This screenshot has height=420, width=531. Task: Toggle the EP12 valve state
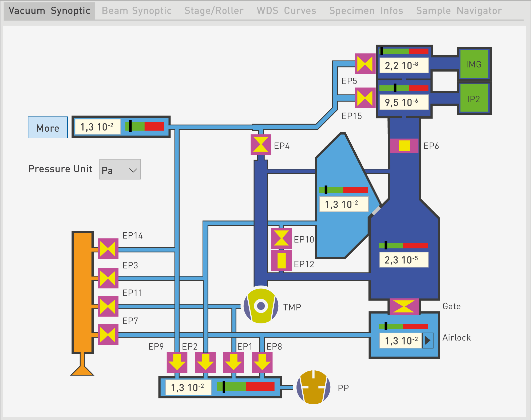[x=281, y=261]
